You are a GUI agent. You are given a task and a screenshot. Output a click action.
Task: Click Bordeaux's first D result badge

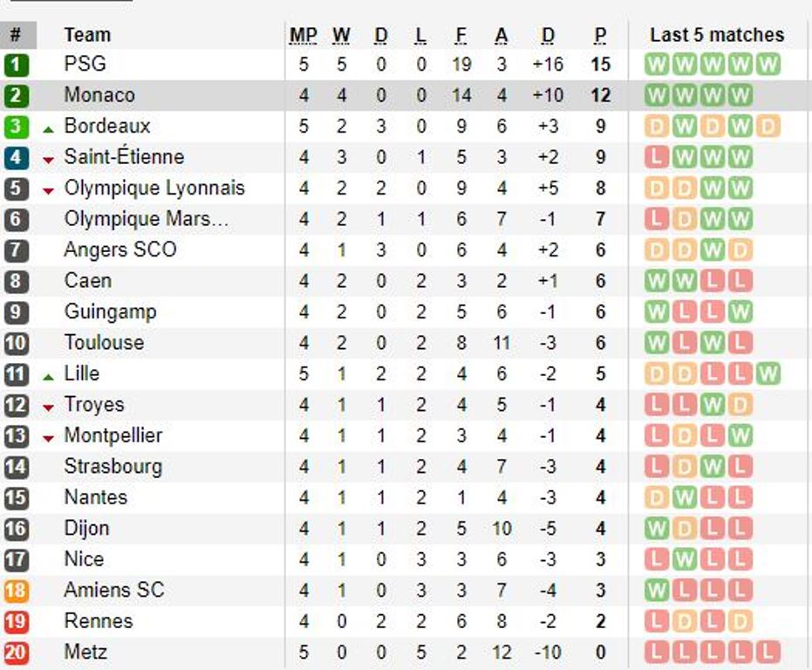click(657, 126)
